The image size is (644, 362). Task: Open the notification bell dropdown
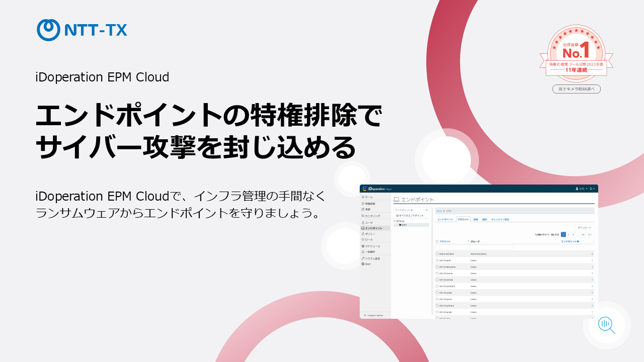[x=591, y=188]
